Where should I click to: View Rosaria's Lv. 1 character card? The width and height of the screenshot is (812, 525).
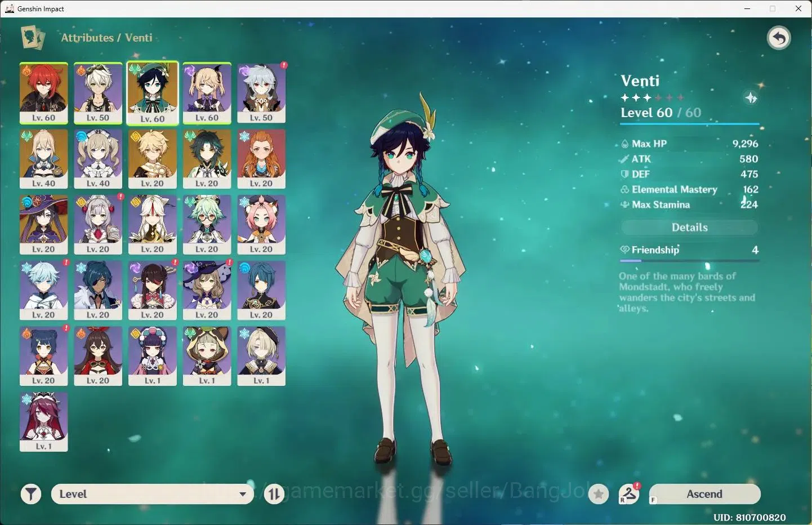point(44,422)
